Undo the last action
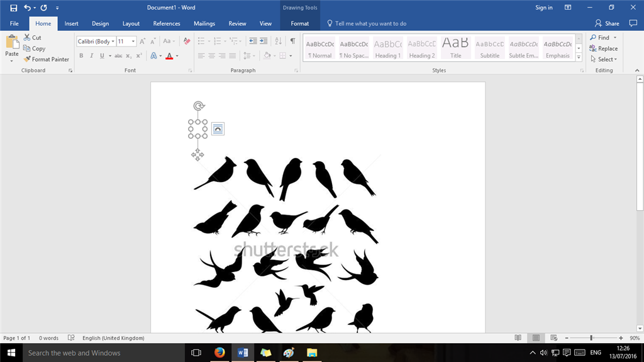 pyautogui.click(x=27, y=8)
